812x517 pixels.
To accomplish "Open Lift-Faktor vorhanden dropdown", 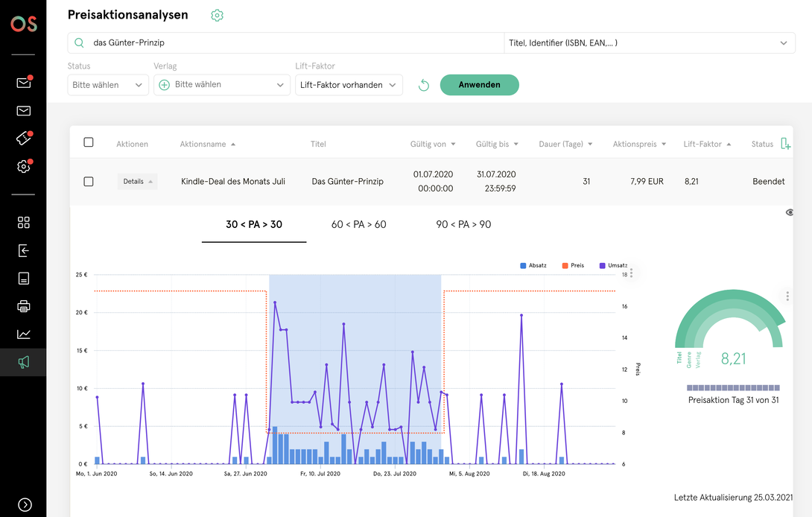I will click(349, 85).
